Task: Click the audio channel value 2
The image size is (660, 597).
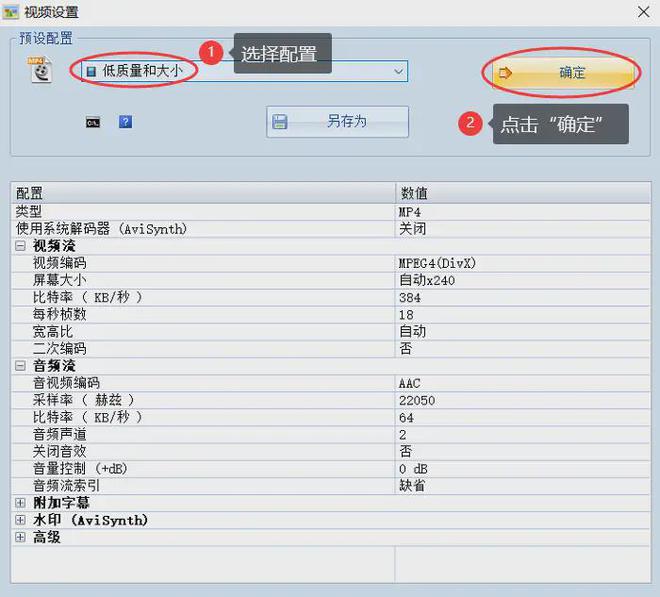Action: 403,434
